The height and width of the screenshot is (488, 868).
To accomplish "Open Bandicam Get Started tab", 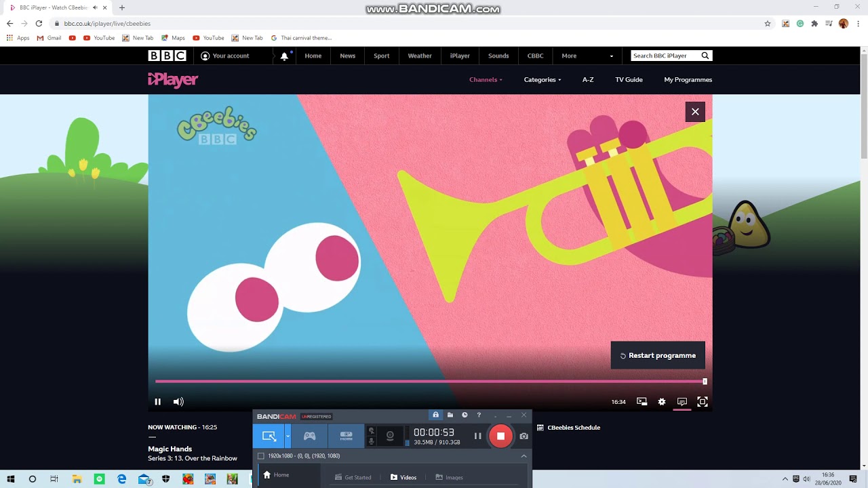I will pos(353,477).
